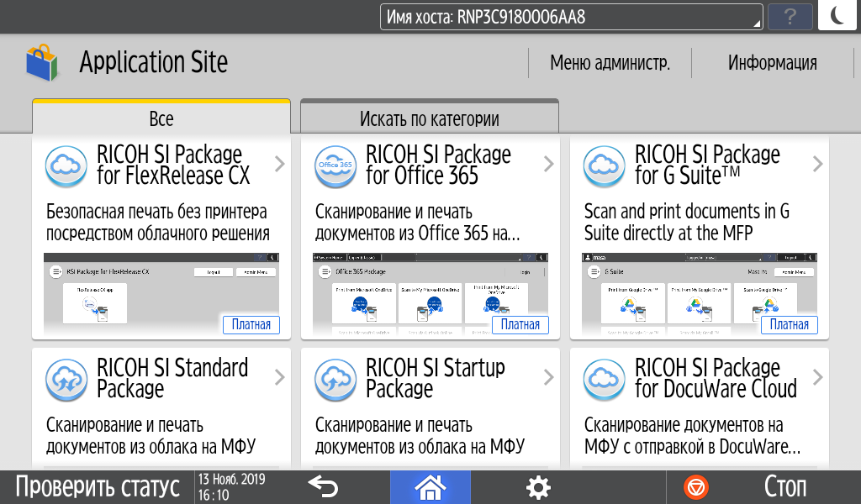The width and height of the screenshot is (861, 504).
Task: Go back using the return arrow icon
Action: [323, 487]
